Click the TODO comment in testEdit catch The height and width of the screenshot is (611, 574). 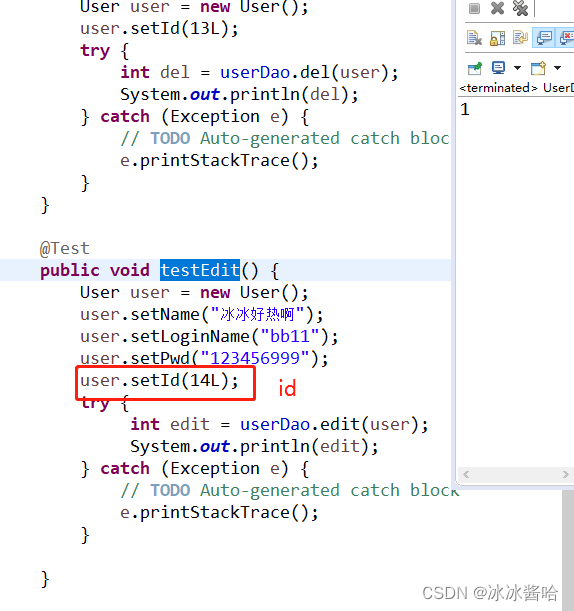[x=290, y=491]
